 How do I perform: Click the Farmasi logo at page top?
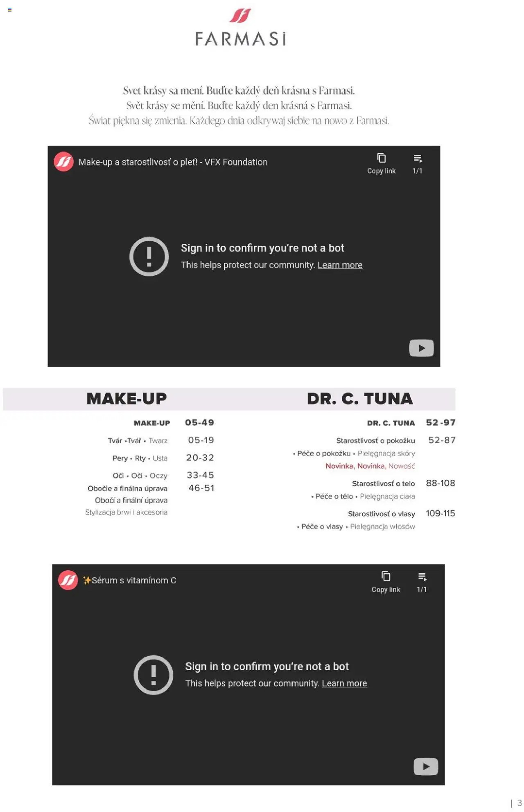[240, 27]
